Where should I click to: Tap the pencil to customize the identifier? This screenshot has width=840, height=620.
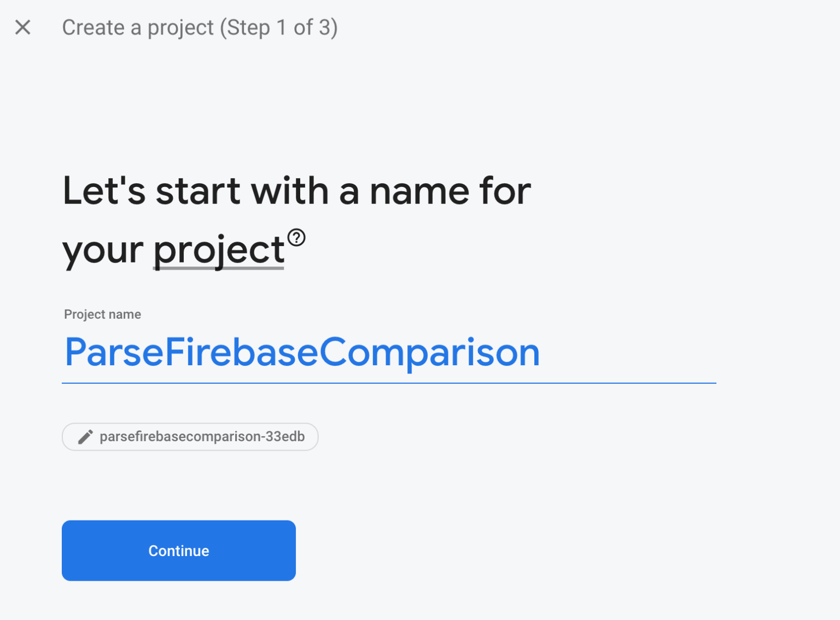pyautogui.click(x=84, y=437)
